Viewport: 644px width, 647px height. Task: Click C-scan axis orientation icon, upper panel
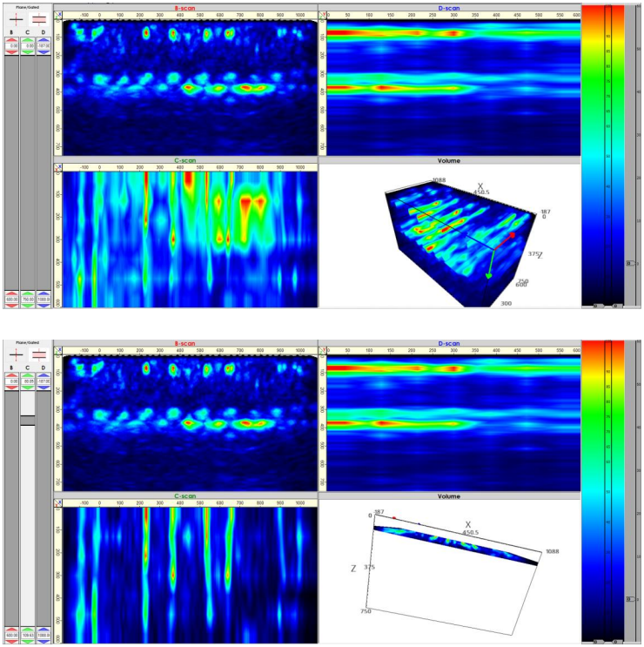[57, 167]
